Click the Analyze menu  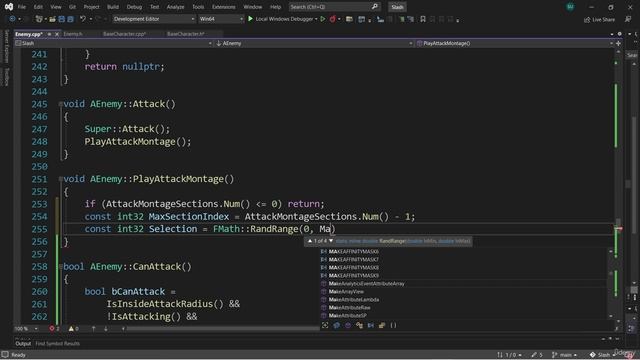click(x=176, y=7)
